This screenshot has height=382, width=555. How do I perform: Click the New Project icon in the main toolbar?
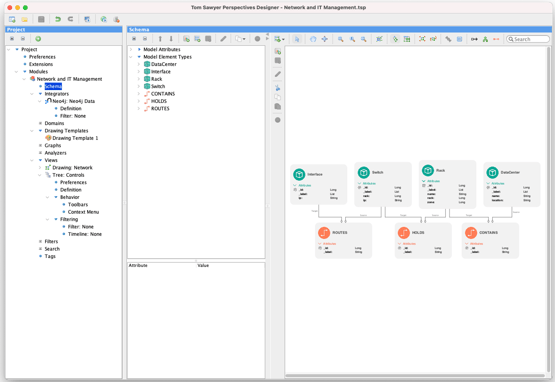click(12, 19)
